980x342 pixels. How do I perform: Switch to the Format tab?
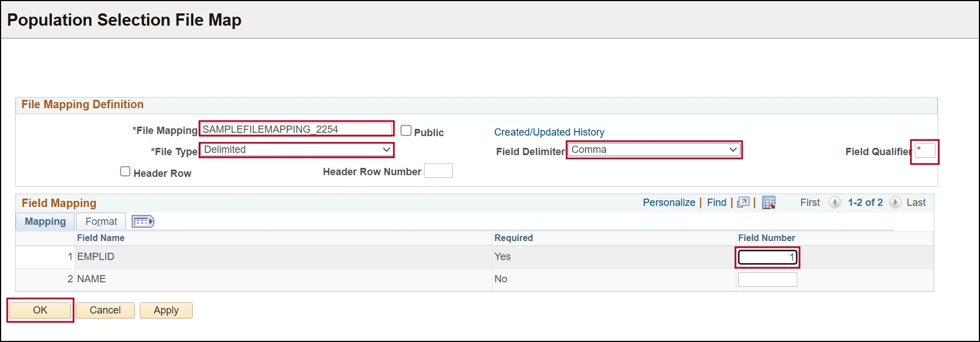click(101, 221)
